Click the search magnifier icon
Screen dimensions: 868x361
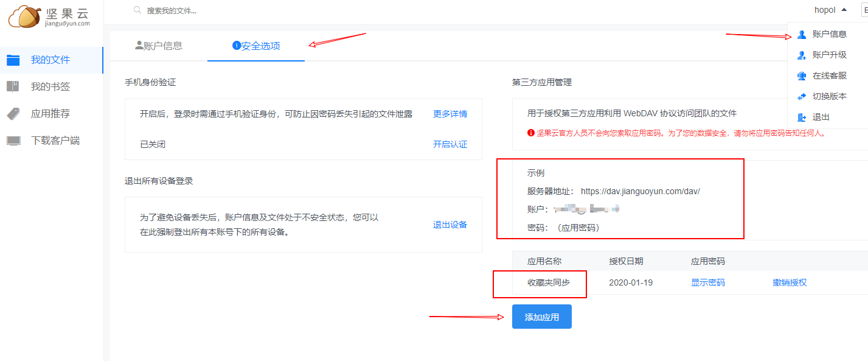click(x=137, y=10)
